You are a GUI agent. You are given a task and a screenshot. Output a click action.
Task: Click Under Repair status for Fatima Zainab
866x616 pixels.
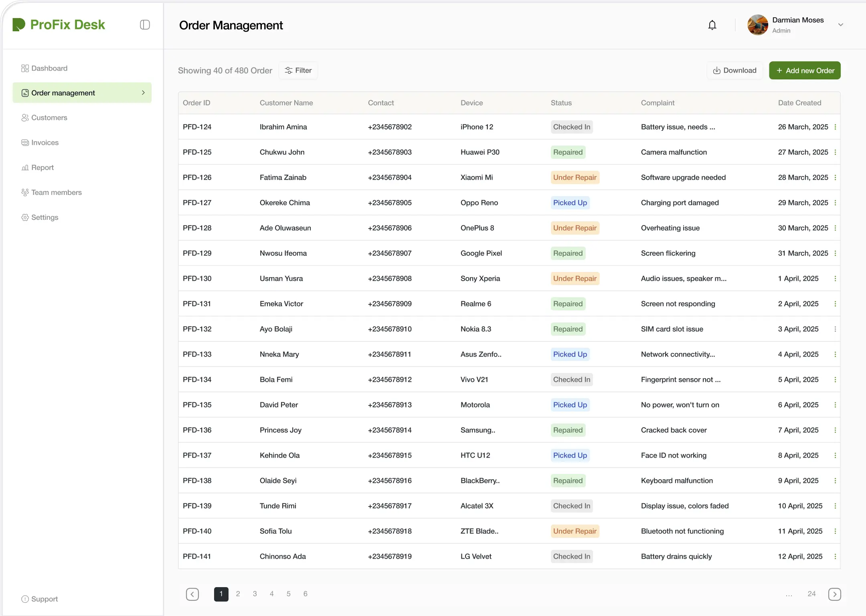(575, 177)
